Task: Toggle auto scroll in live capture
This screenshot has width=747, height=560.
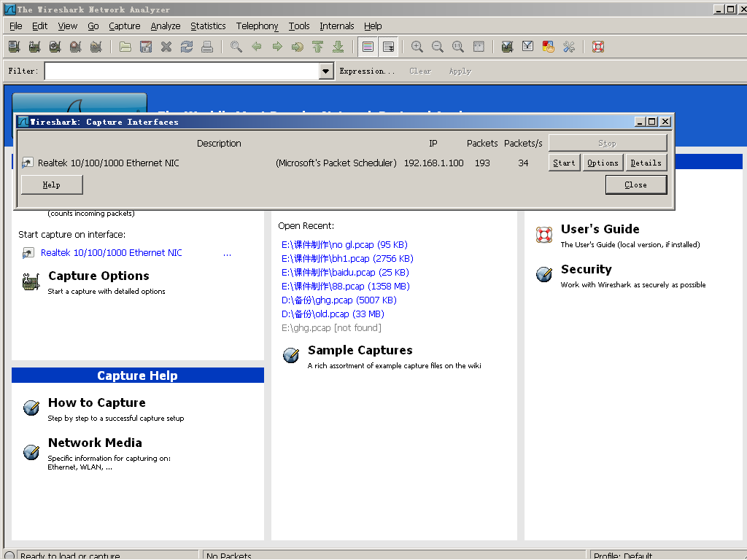Action: click(x=389, y=47)
